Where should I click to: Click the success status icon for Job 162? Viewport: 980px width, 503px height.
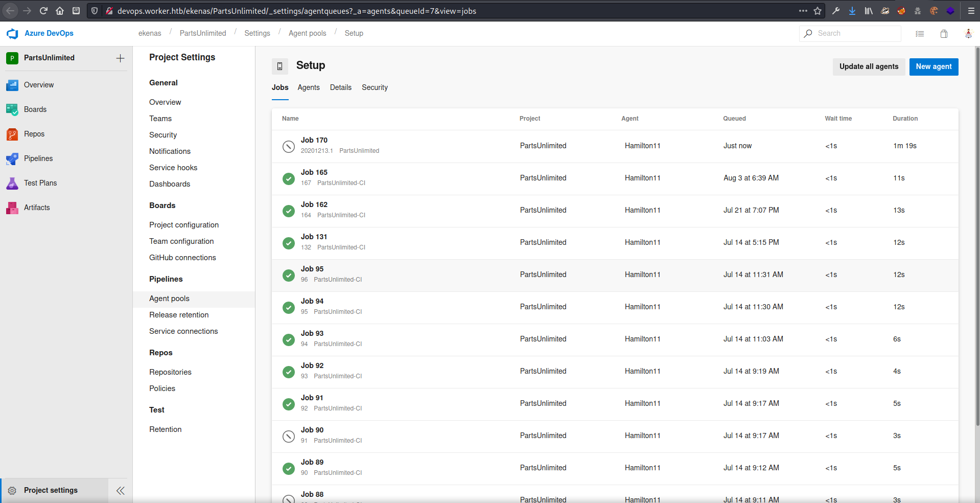[x=289, y=211]
